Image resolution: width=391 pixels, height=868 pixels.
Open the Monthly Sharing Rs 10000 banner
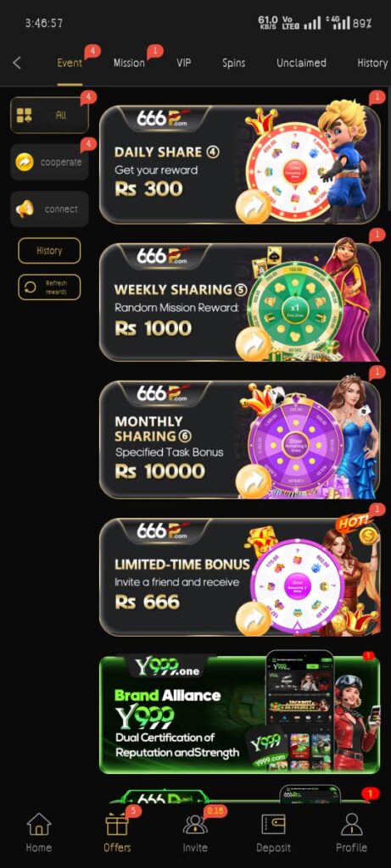pos(240,440)
